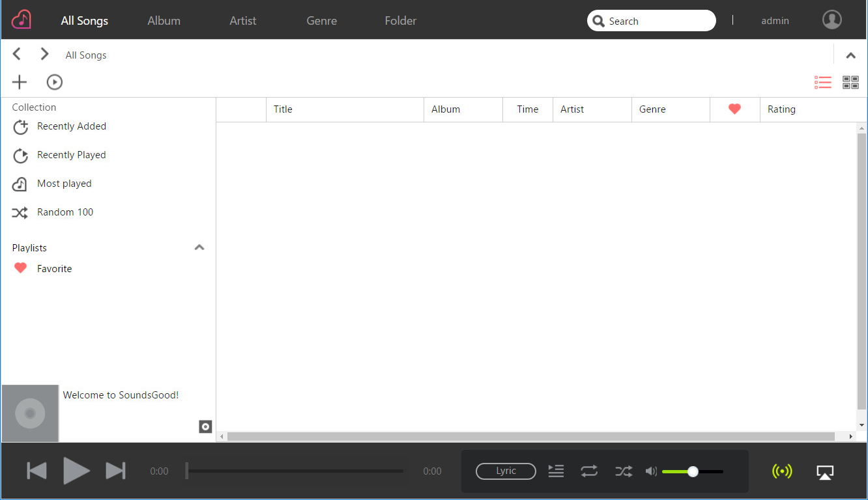The width and height of the screenshot is (868, 500).
Task: Click the play button in player bar
Action: (76, 471)
